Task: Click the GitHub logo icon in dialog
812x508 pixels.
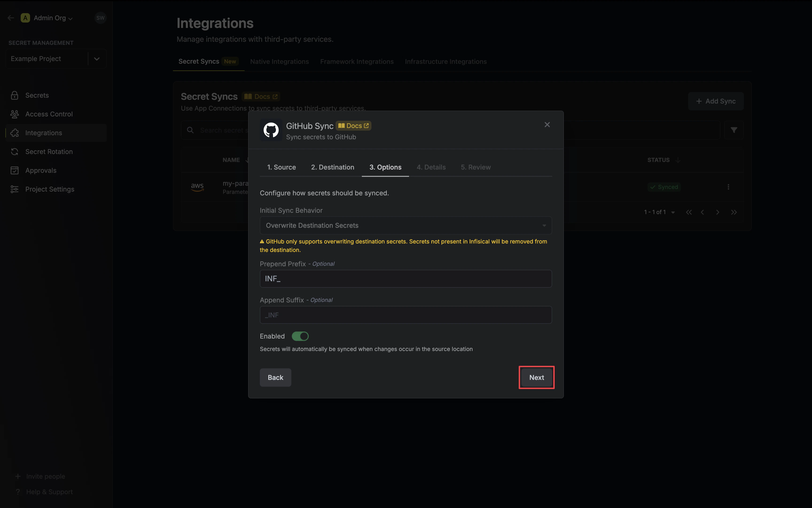Action: 271,130
